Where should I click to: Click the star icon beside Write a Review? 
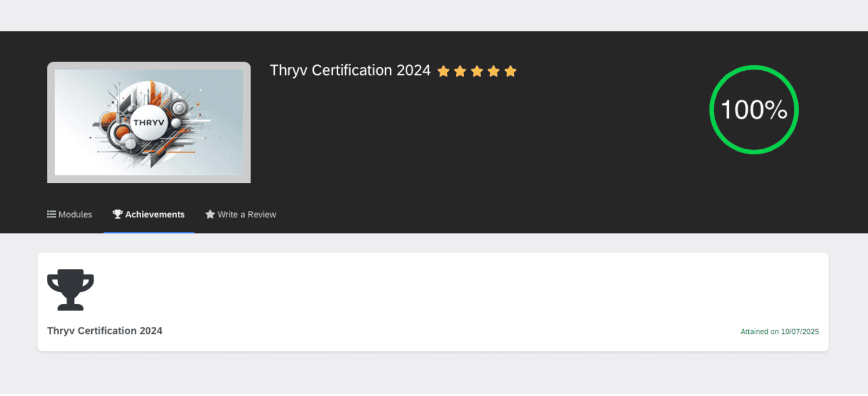click(210, 214)
